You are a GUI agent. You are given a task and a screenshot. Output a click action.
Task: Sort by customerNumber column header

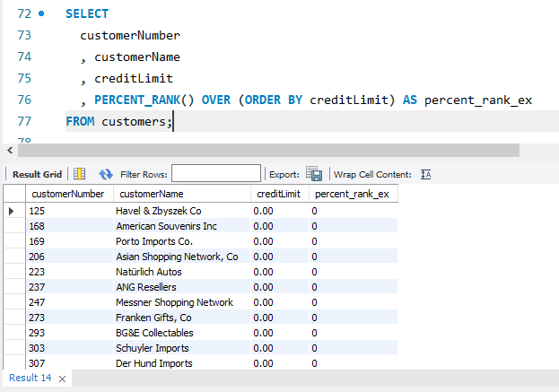(x=69, y=194)
